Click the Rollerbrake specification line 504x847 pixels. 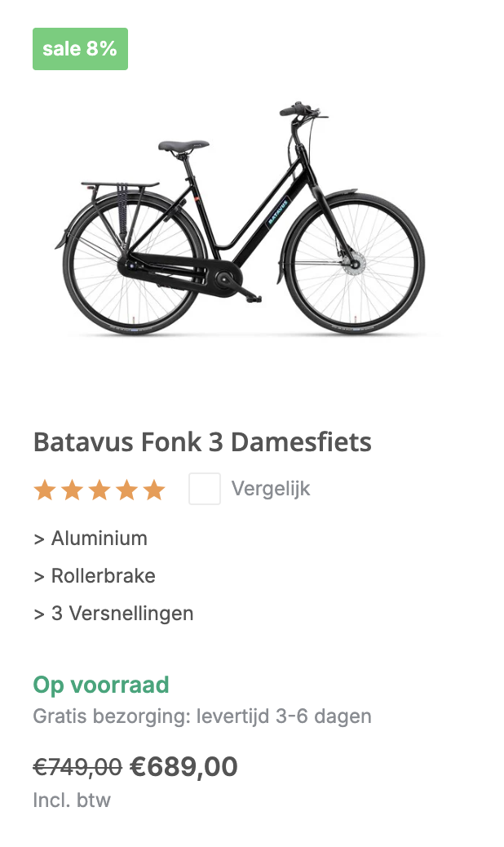[x=95, y=576]
